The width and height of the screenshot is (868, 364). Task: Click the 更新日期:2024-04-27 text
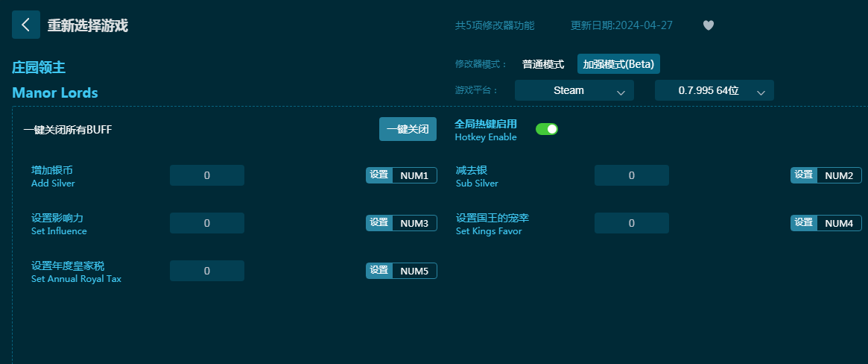(621, 25)
